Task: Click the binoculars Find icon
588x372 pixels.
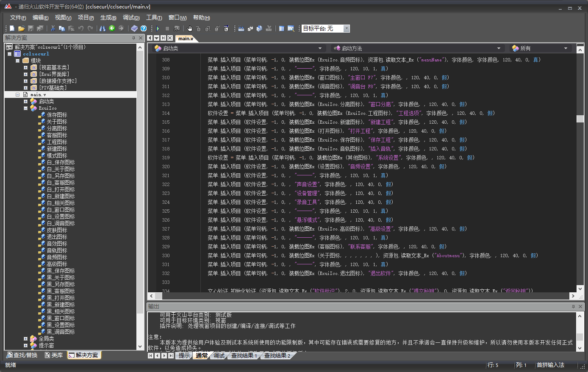Action: [102, 28]
